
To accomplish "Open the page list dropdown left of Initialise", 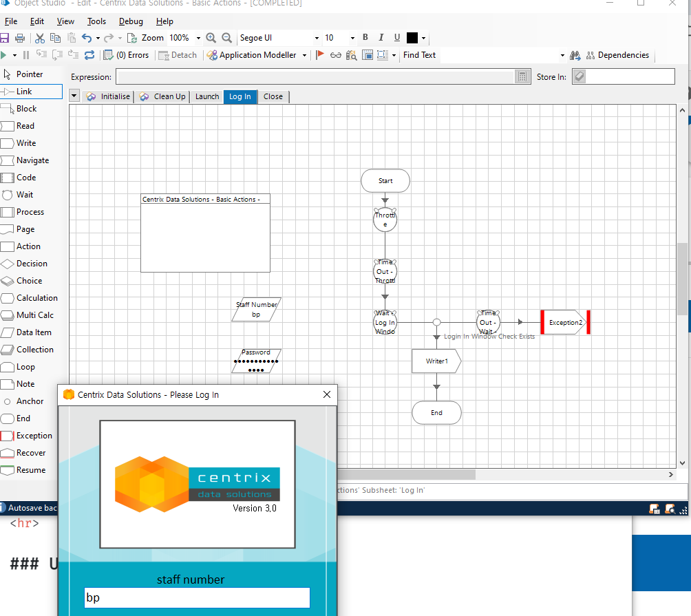I will [x=74, y=96].
